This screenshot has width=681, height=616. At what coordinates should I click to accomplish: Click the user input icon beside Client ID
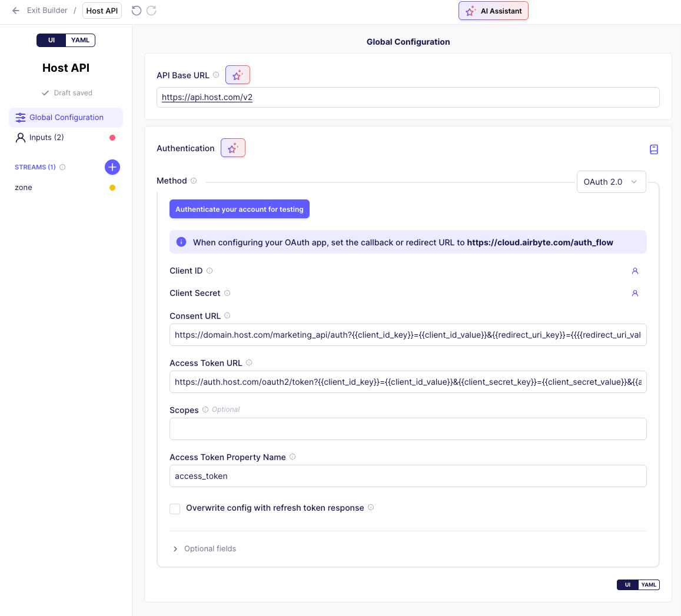coord(635,271)
